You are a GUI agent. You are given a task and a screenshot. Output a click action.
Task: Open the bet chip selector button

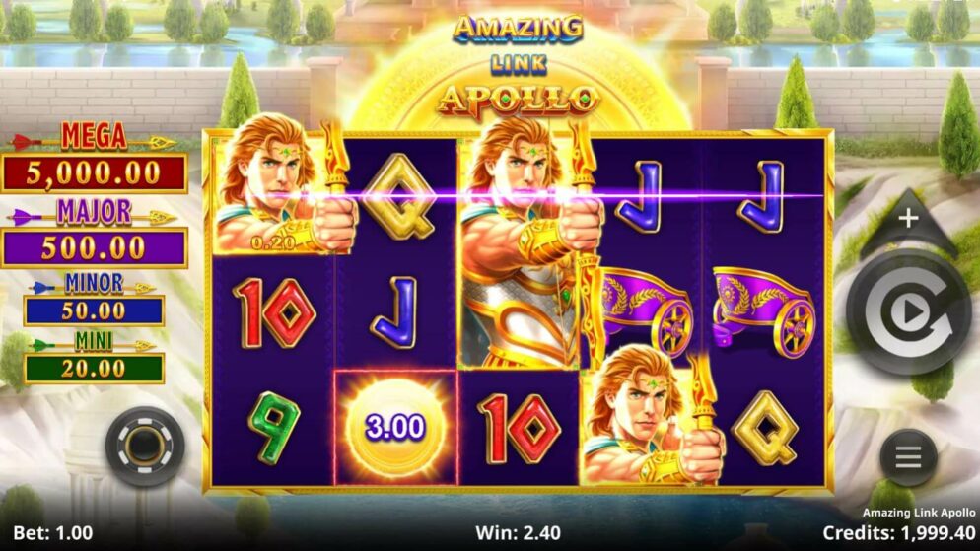pyautogui.click(x=145, y=447)
